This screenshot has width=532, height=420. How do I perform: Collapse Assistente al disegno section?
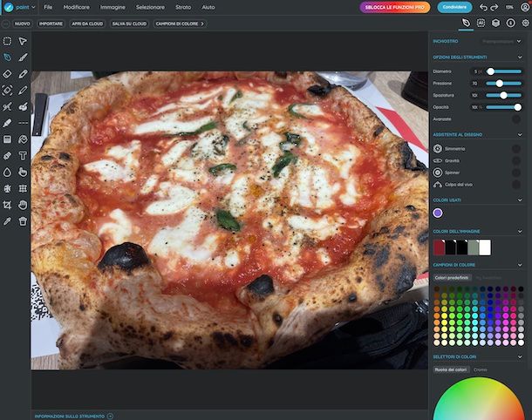(520, 134)
